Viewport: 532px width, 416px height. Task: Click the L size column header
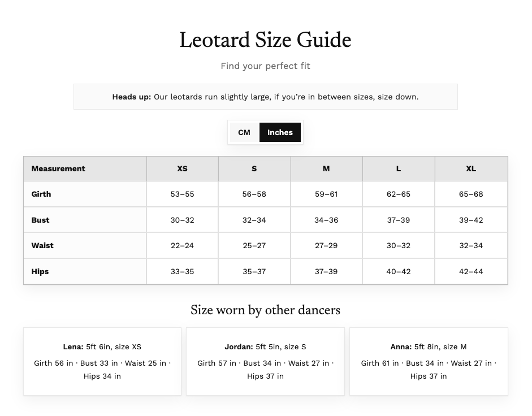pyautogui.click(x=399, y=168)
